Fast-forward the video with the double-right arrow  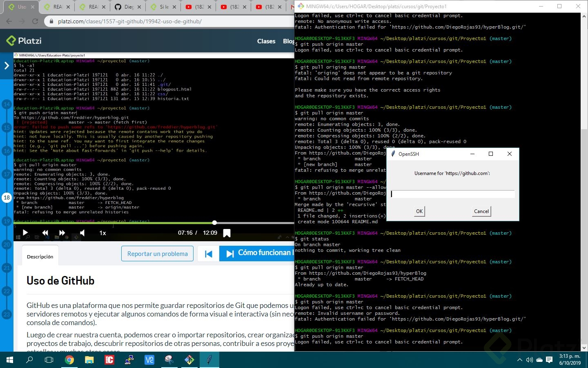pyautogui.click(x=62, y=233)
